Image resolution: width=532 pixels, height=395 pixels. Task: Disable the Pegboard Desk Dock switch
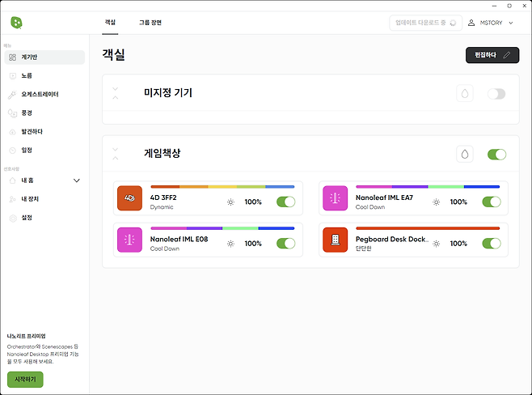pyautogui.click(x=491, y=243)
